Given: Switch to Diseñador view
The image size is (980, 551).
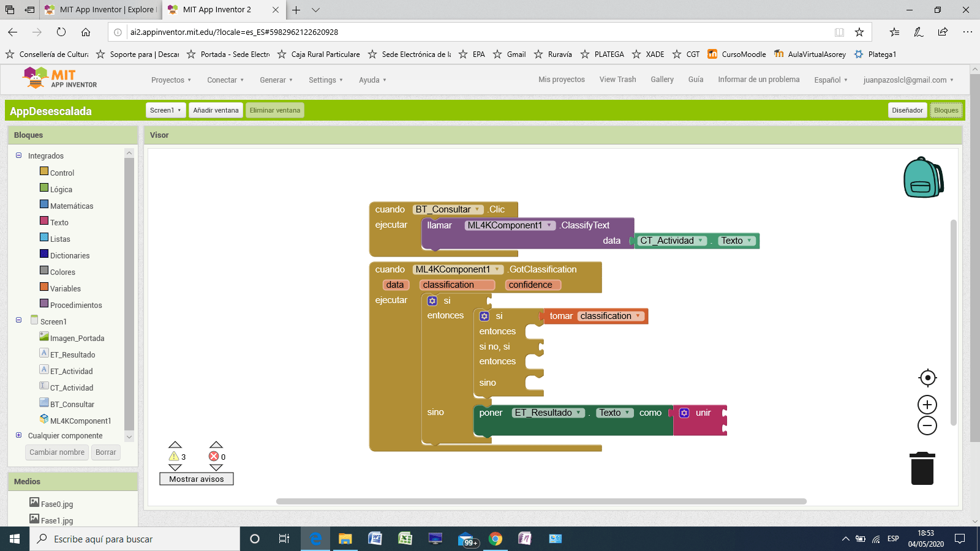Looking at the screenshot, I should tap(907, 110).
